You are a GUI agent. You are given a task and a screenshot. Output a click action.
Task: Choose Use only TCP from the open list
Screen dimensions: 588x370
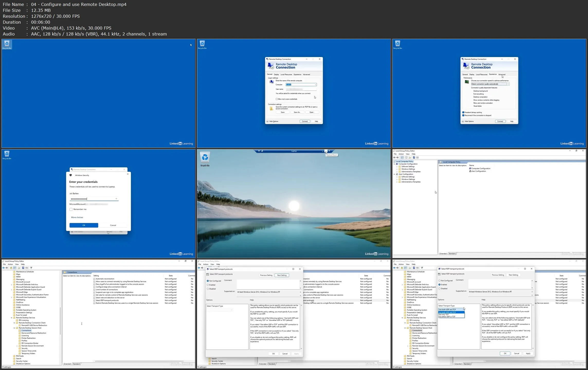tap(444, 314)
